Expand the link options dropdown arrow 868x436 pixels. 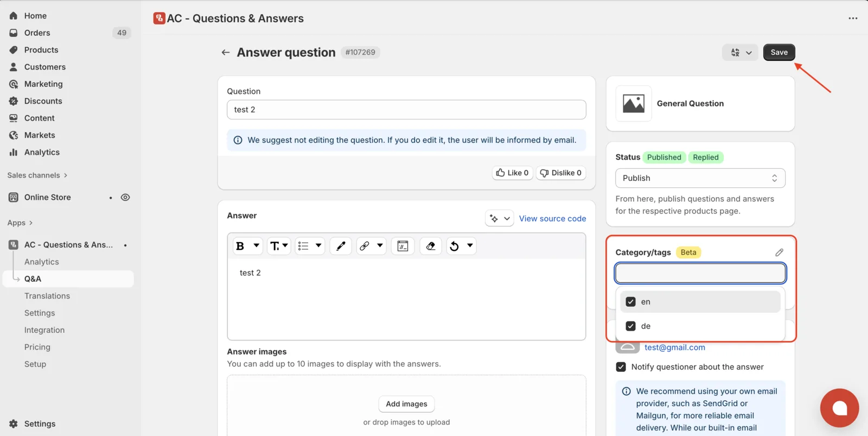point(380,245)
